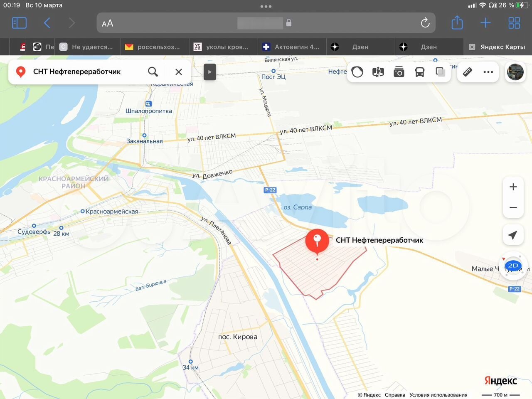This screenshot has height=399, width=532.
Task: Zoom out the map with minus
Action: point(513,207)
